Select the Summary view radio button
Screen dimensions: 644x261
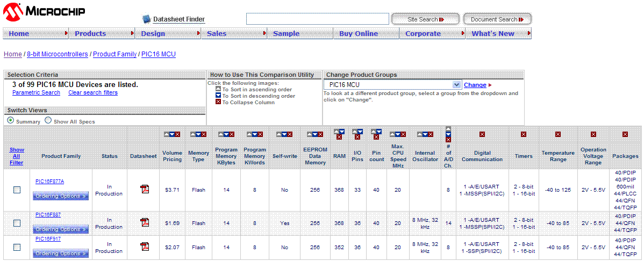10,121
